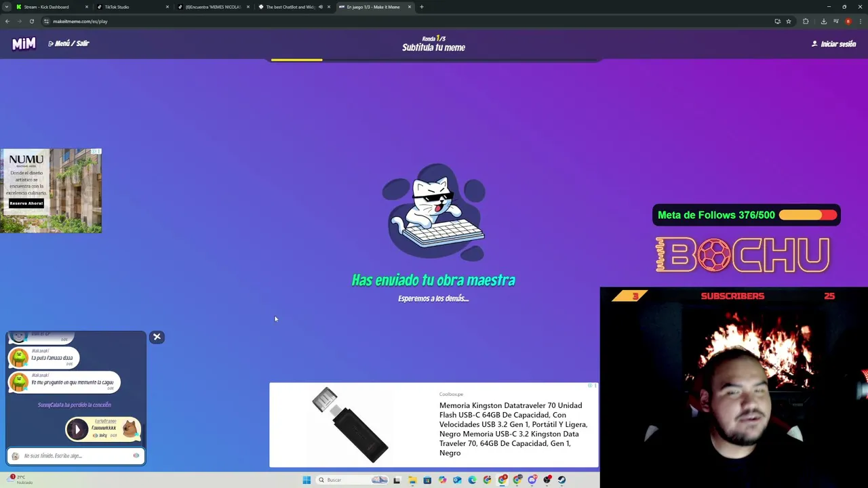Click Makanaki's avatar beside "La puta famaaa daaa"
The image size is (868, 488).
pos(19,357)
